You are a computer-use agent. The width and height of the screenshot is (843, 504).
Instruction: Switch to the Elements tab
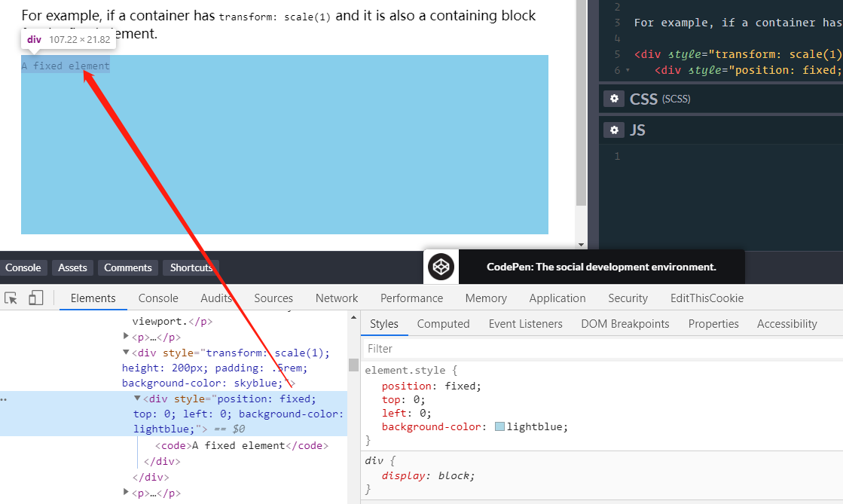pyautogui.click(x=93, y=298)
